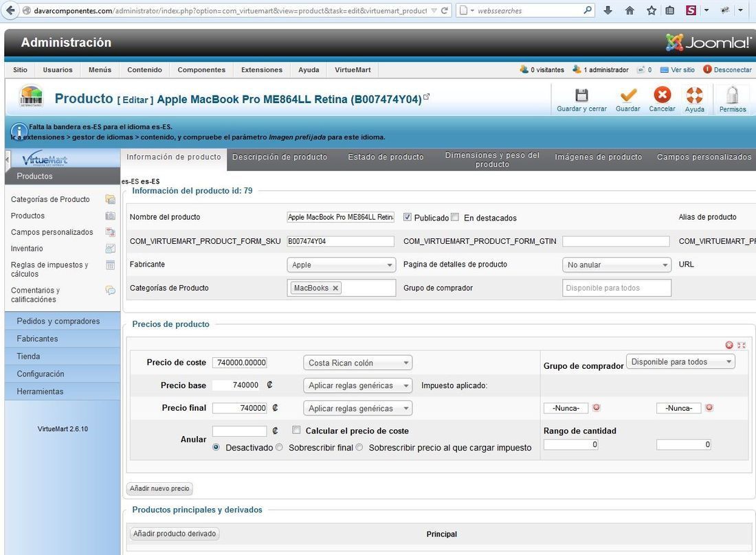
Task: Open the Ayuda lifebuoy toolbar icon
Action: pyautogui.click(x=694, y=95)
